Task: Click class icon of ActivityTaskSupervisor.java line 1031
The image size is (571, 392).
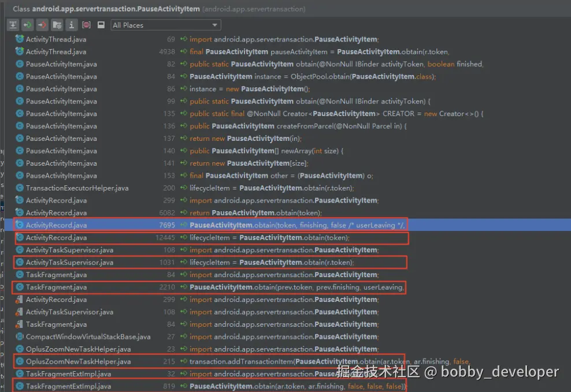Action: pos(20,262)
